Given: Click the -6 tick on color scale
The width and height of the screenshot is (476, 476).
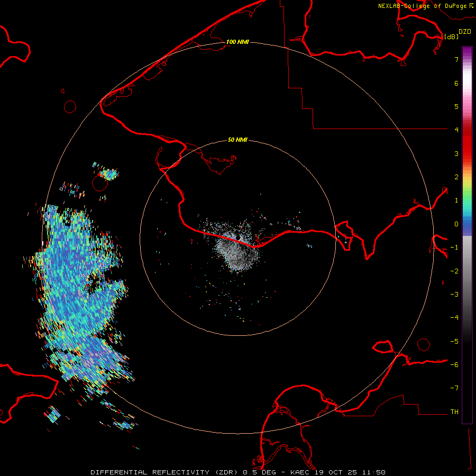Looking at the screenshot, I should pyautogui.click(x=454, y=365).
